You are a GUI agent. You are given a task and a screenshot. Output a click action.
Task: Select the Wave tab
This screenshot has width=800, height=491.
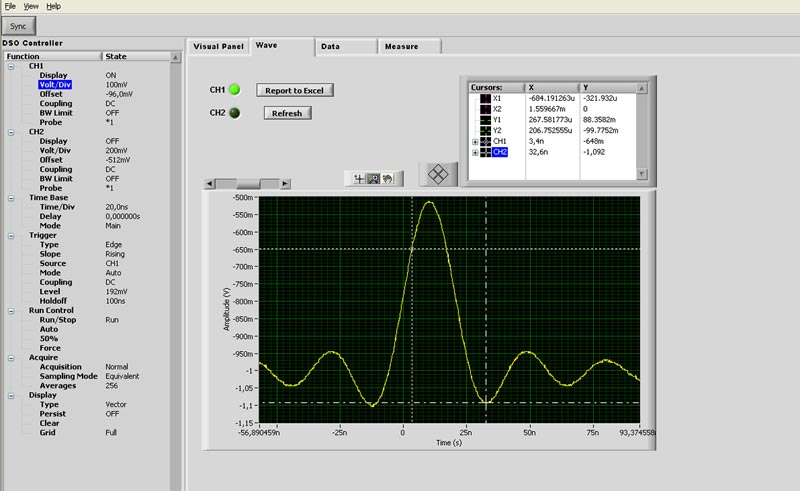tap(282, 45)
